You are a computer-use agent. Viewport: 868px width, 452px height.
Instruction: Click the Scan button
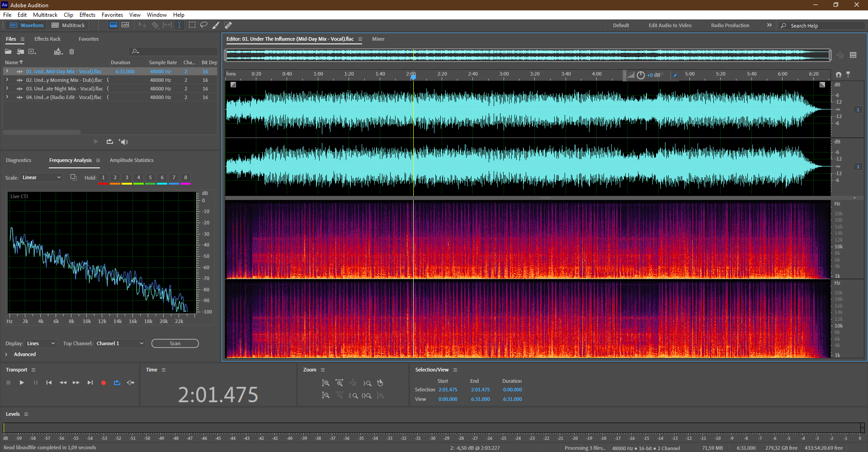[x=175, y=343]
